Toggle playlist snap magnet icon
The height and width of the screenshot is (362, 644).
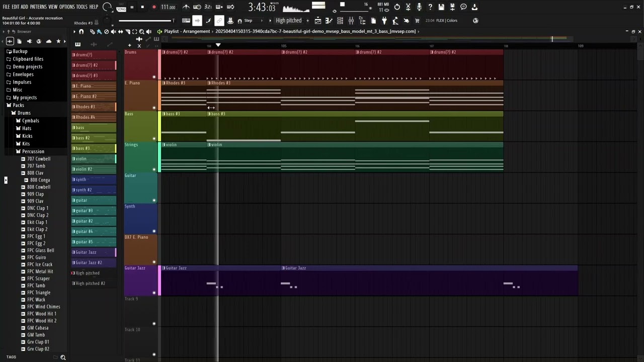82,32
